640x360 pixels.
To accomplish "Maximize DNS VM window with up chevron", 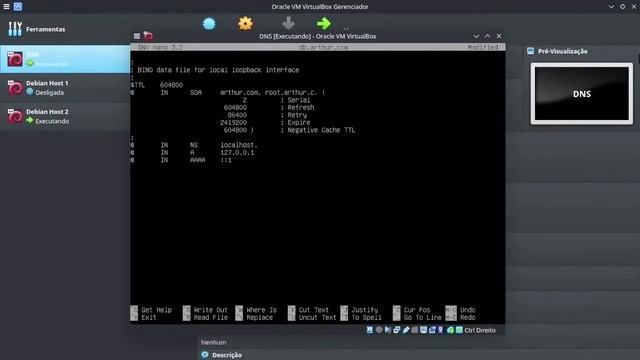I will tap(487, 36).
